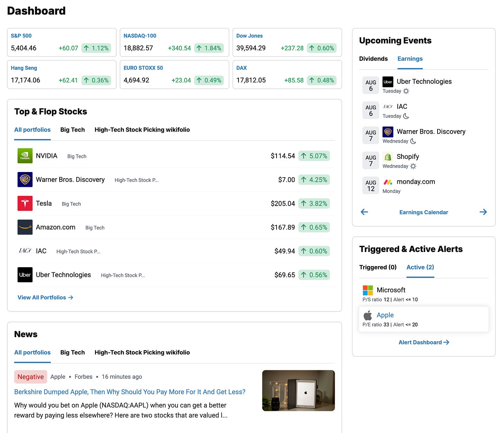The height and width of the screenshot is (433, 504).
Task: Click the Tesla logo icon
Action: pyautogui.click(x=25, y=204)
